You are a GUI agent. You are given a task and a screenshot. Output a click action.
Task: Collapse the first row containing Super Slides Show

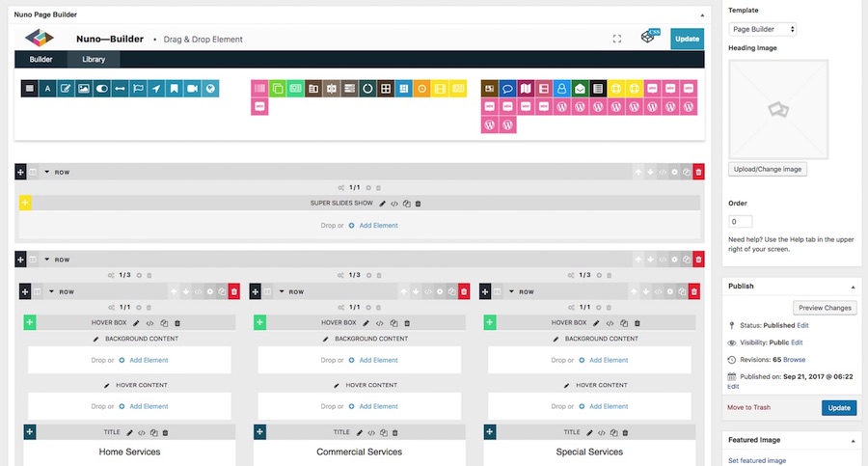click(x=47, y=173)
